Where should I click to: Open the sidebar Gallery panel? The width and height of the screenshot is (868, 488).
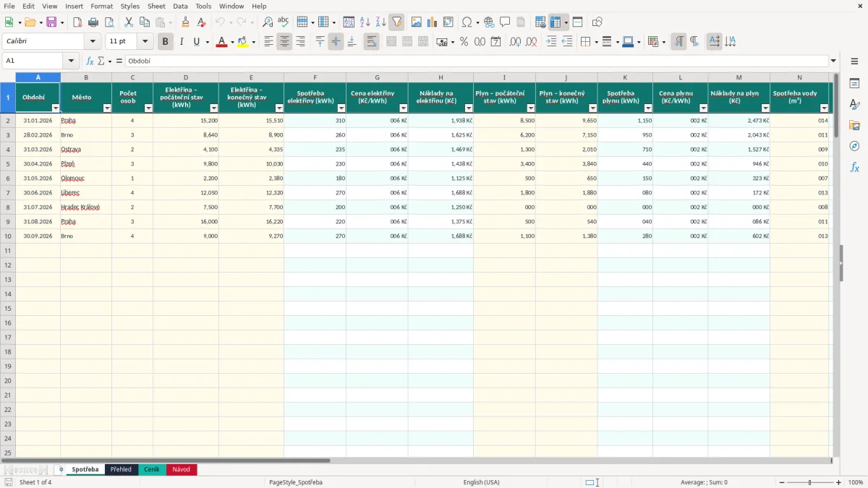pos(854,125)
